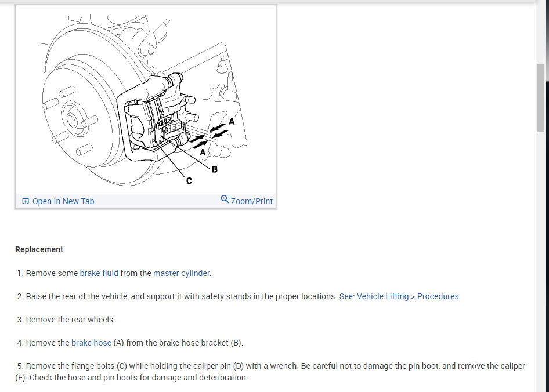Image resolution: width=549 pixels, height=392 pixels.
Task: Open the master cylinder link
Action: (x=182, y=273)
